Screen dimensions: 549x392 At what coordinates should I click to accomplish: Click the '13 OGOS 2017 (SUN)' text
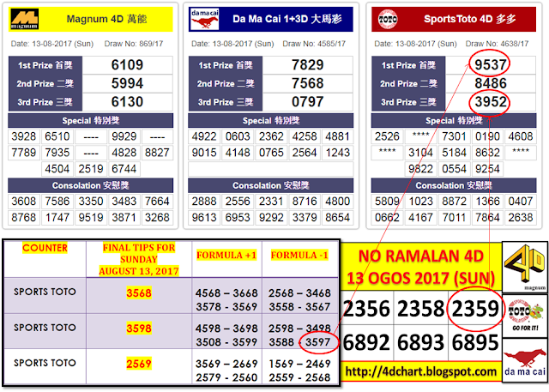point(420,278)
